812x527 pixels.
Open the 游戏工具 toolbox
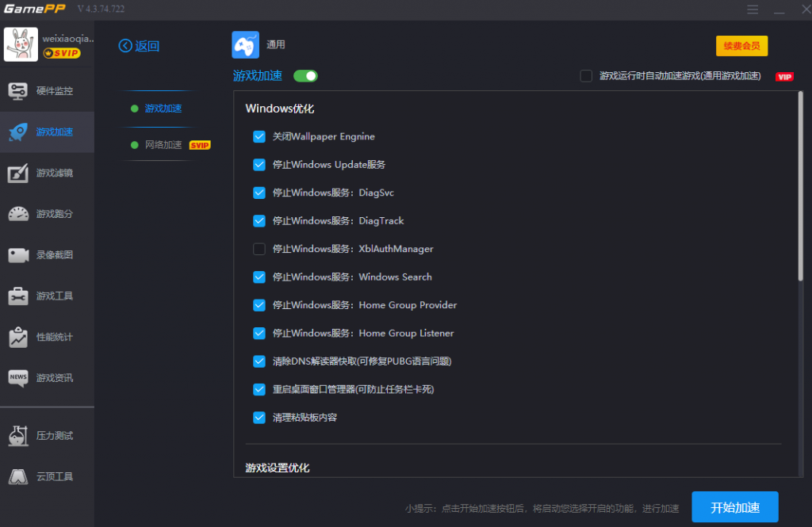(47, 296)
